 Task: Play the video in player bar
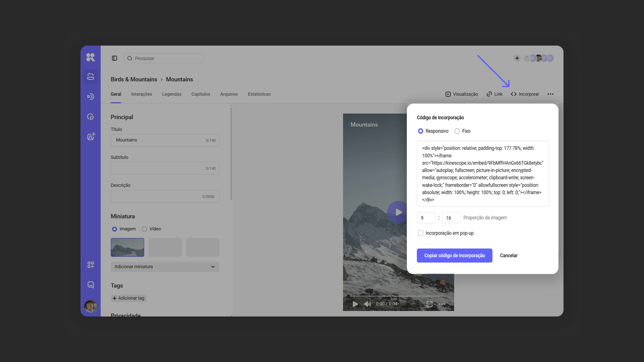coord(355,304)
